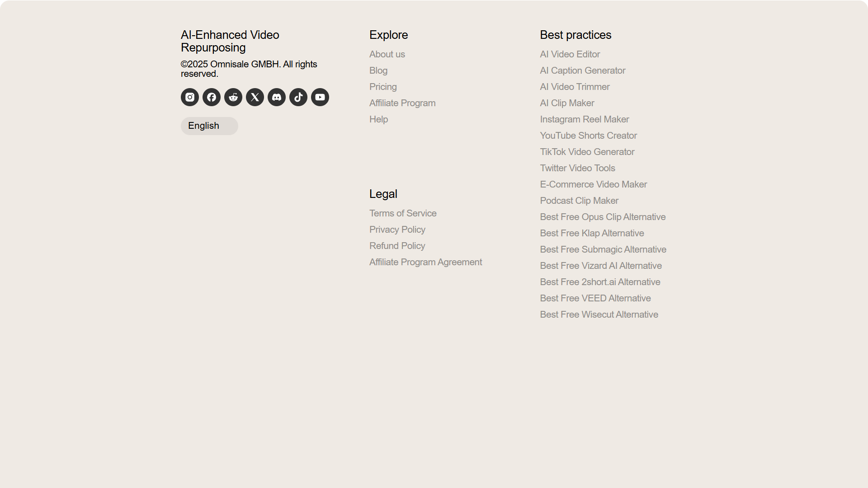The height and width of the screenshot is (488, 868).
Task: Open the Affiliate Program Agreement
Action: [x=425, y=262]
